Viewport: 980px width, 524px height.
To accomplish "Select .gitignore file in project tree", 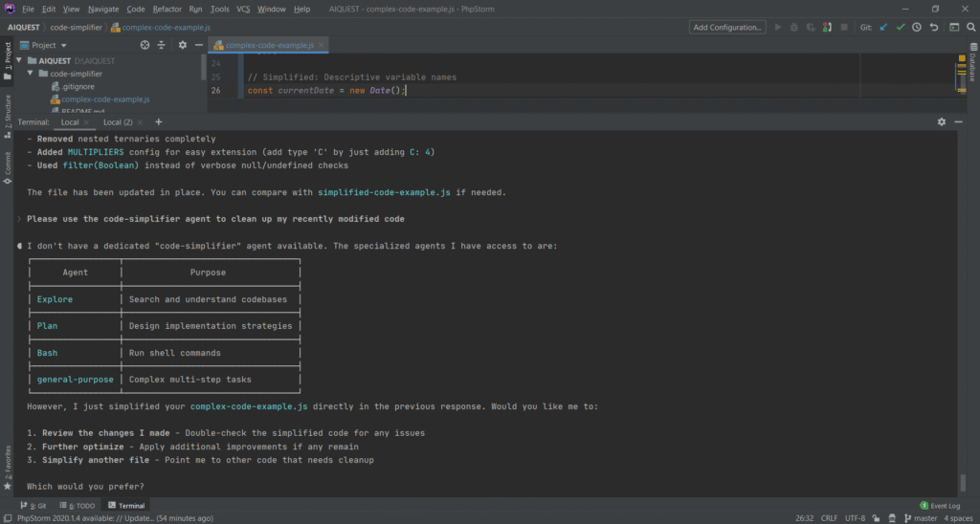I will point(78,86).
